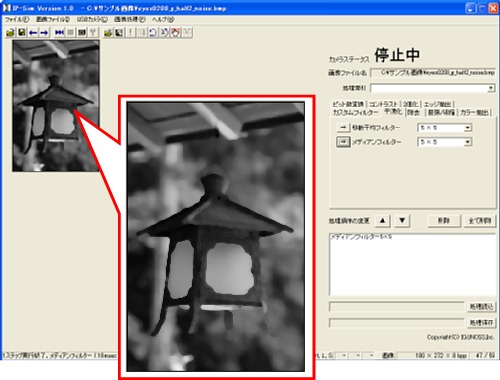Go to next image with right arrow
500x380 pixels.
tap(44, 32)
